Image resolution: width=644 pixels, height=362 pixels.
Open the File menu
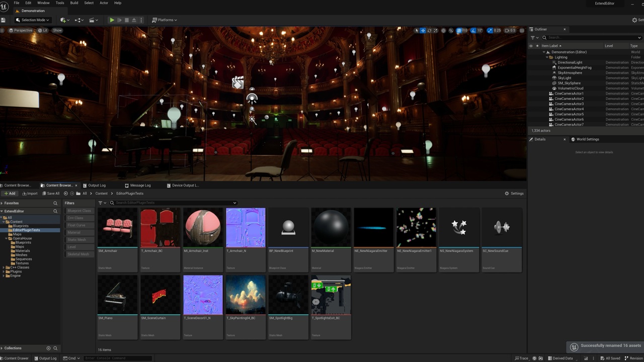pyautogui.click(x=17, y=3)
